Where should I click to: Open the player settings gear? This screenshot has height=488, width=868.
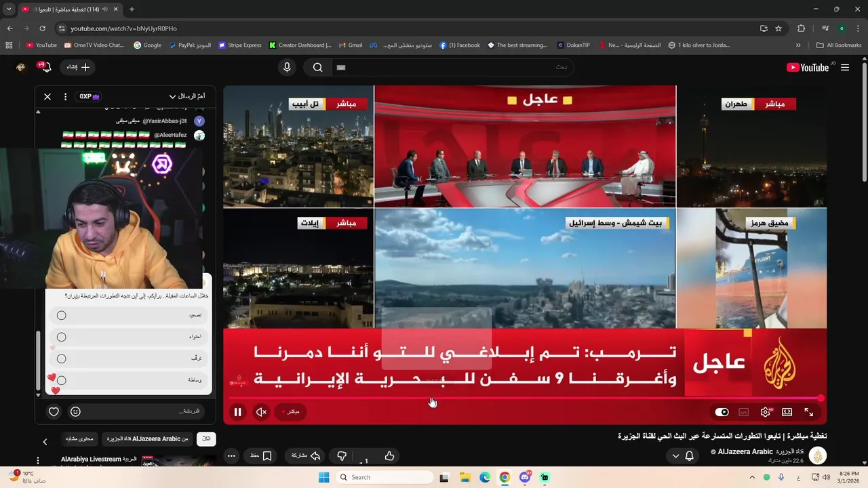(766, 411)
